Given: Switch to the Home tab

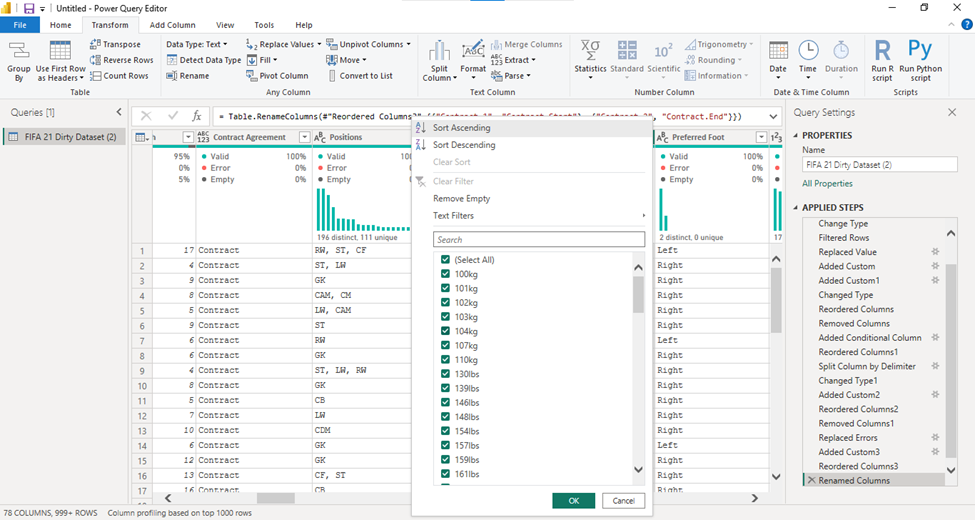Looking at the screenshot, I should [60, 25].
